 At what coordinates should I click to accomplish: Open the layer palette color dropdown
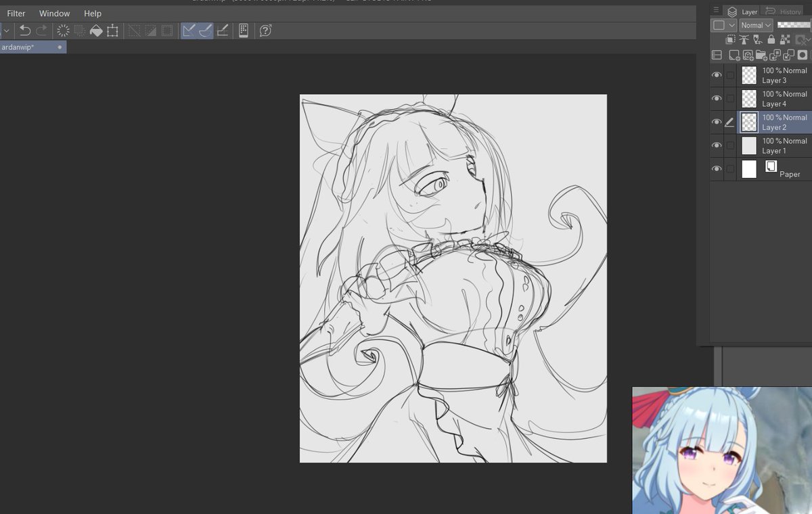click(x=723, y=25)
